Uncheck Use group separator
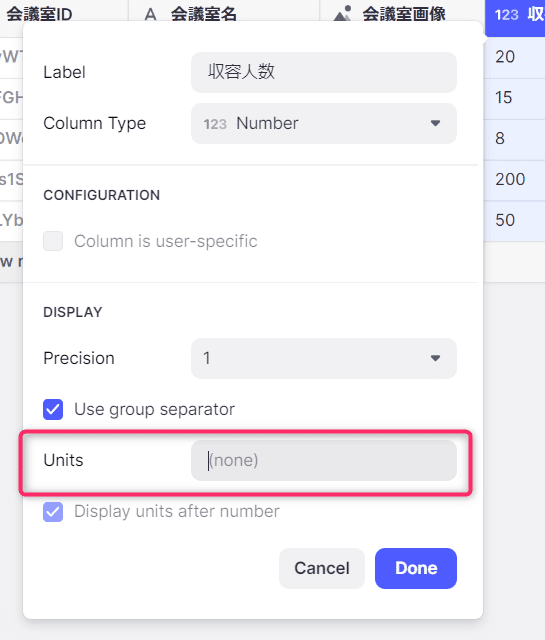Image resolution: width=545 pixels, height=640 pixels. tap(53, 409)
